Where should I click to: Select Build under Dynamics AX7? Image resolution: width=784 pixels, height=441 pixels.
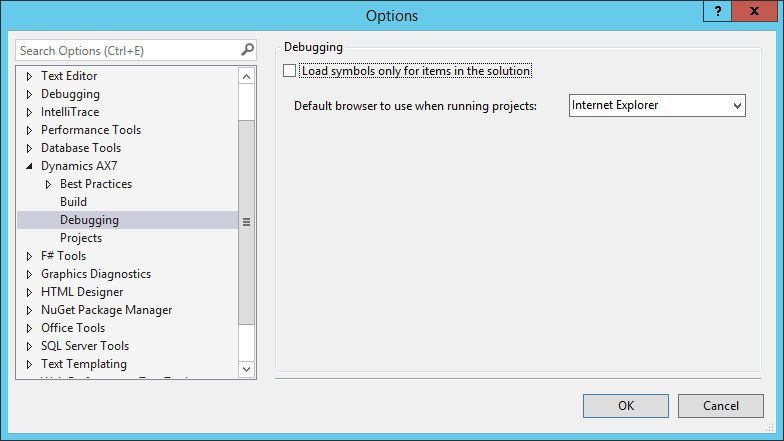click(x=73, y=202)
